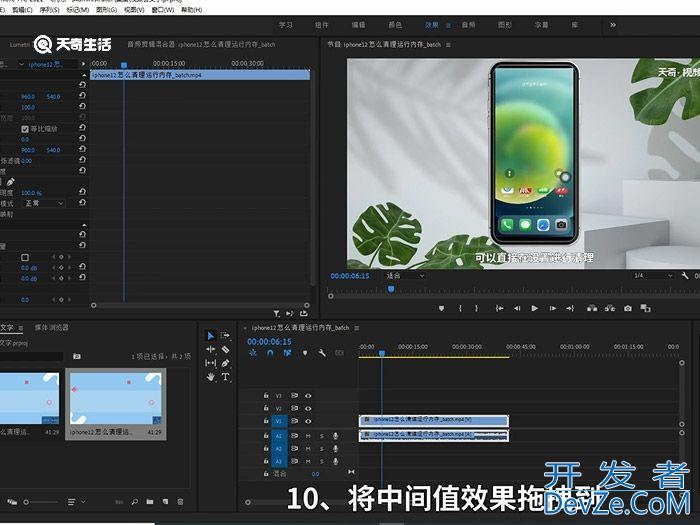Click Mark Out button

tap(476, 308)
